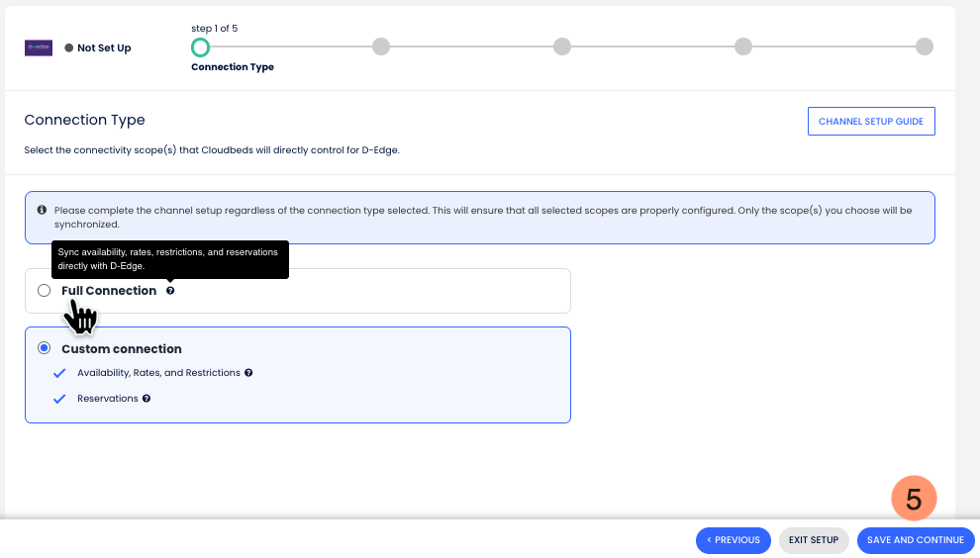Jump to the last step circle
This screenshot has height=558, width=980.
coord(925,46)
